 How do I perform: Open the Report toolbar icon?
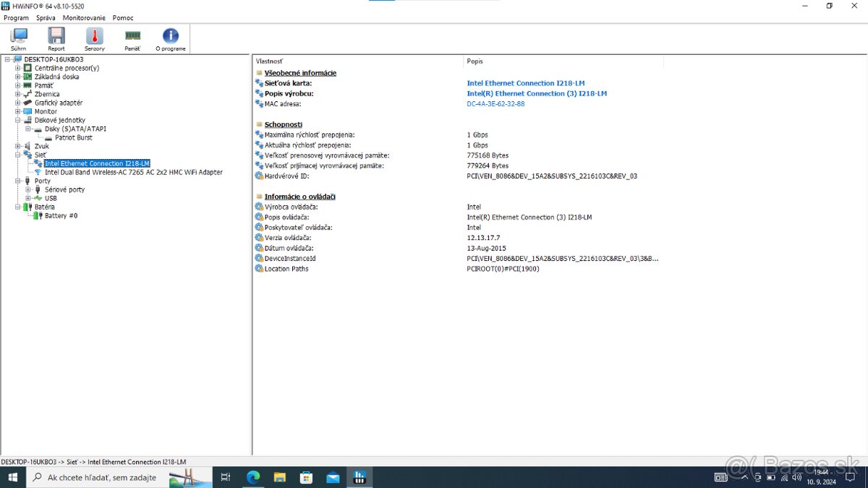tap(56, 38)
